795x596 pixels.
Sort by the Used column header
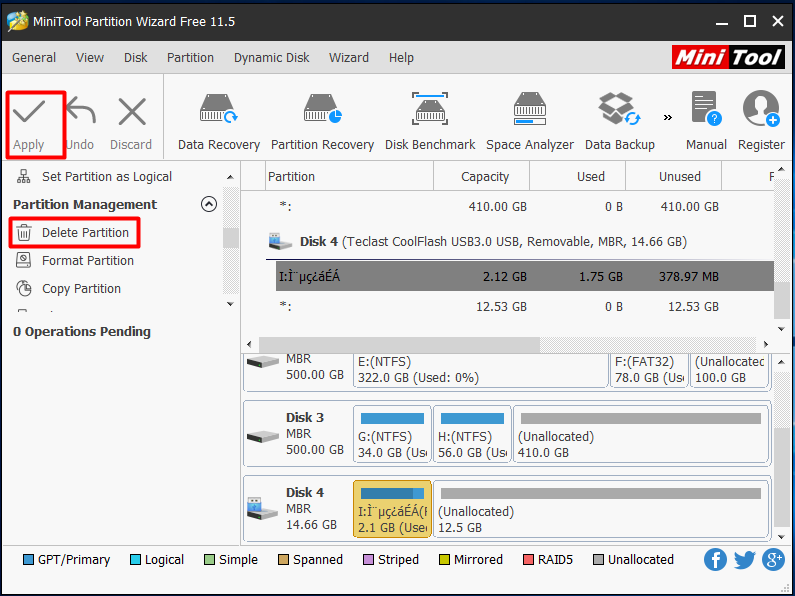coord(577,176)
